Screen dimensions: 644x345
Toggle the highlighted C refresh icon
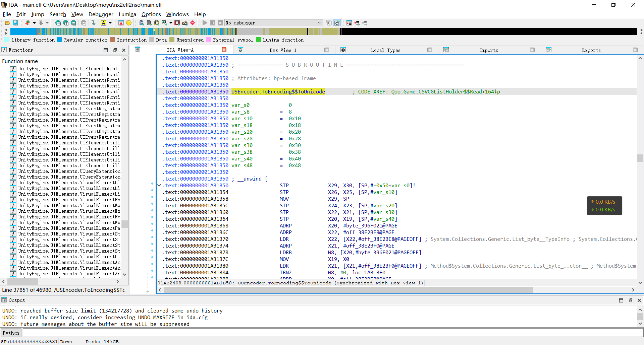[337, 23]
